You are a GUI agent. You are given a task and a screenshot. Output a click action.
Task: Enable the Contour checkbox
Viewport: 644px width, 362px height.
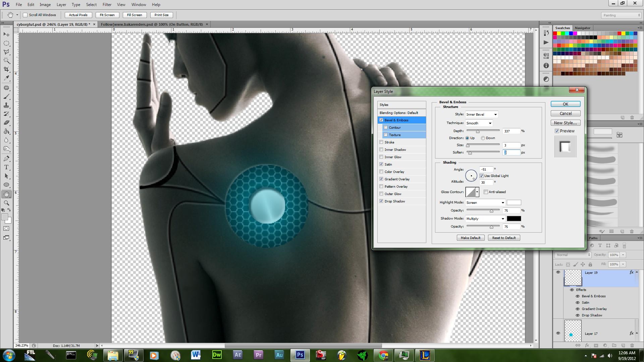coord(386,127)
